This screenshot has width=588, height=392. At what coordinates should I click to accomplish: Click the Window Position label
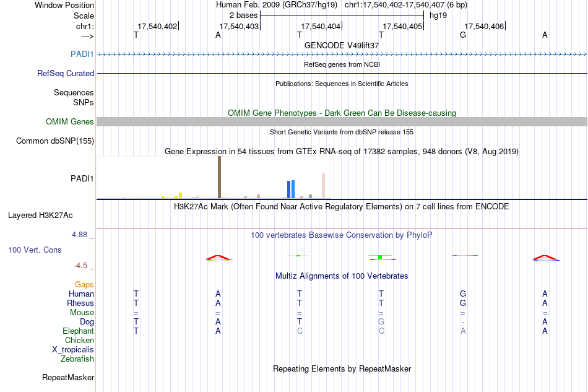(64, 5)
